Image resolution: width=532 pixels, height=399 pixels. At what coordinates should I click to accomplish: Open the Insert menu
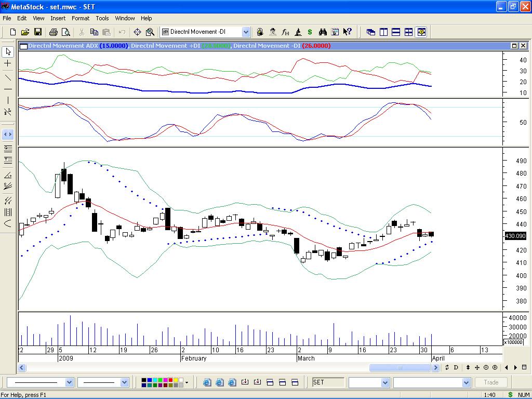click(x=58, y=18)
